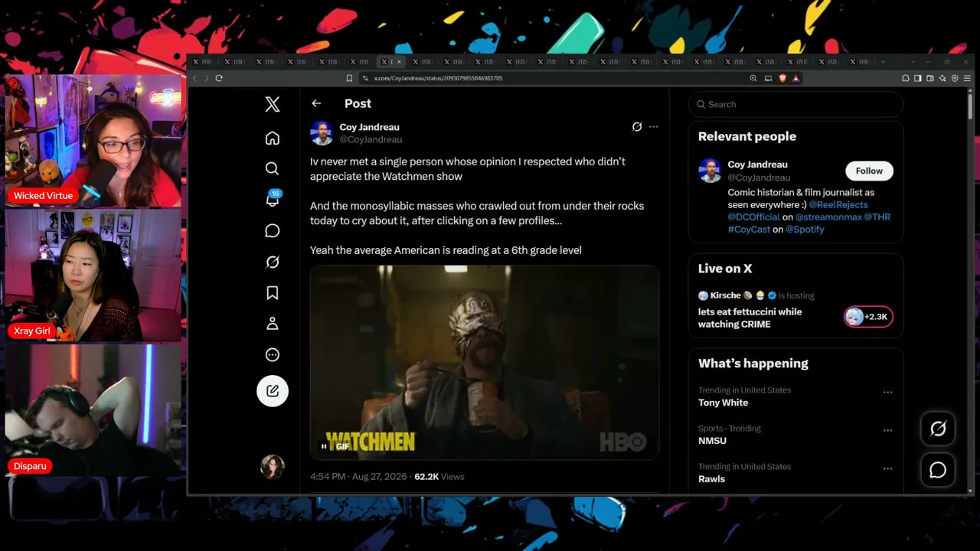The image size is (980, 551).
Task: Open the floating Grok button
Action: pyautogui.click(x=938, y=429)
